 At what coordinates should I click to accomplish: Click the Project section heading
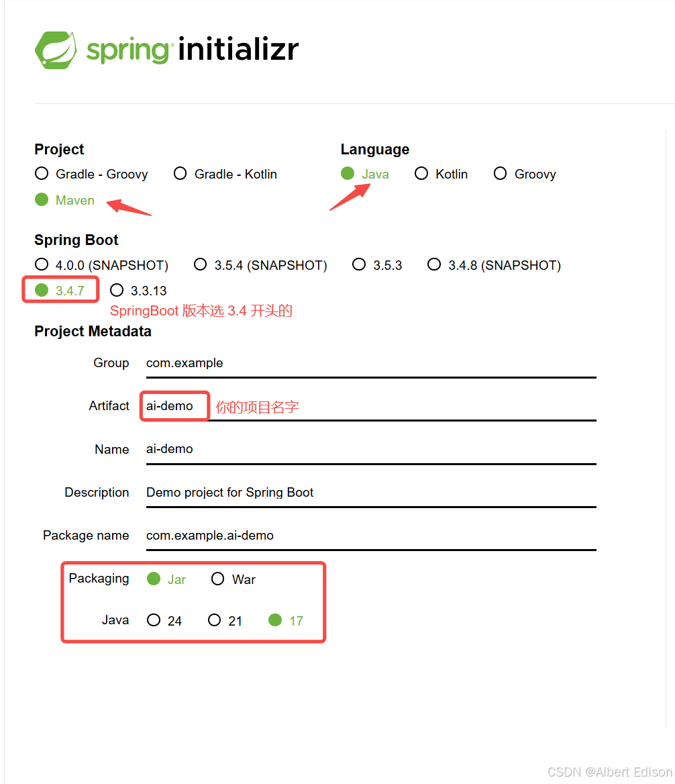click(59, 149)
